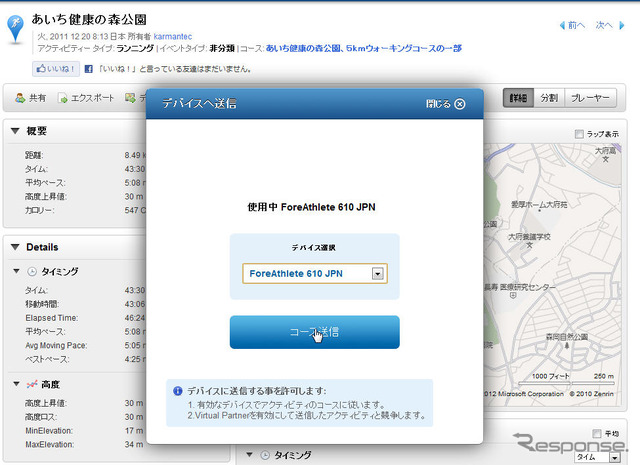Screen dimensions: 640x465
Task: Enable the ラップ表示 checkbox
Action: click(x=579, y=134)
